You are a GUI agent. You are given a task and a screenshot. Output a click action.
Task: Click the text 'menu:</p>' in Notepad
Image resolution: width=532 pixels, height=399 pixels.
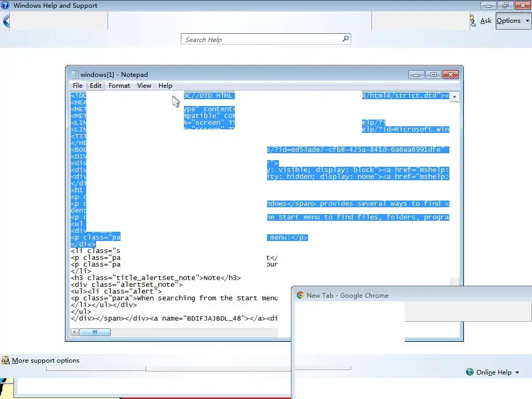pyautogui.click(x=289, y=237)
